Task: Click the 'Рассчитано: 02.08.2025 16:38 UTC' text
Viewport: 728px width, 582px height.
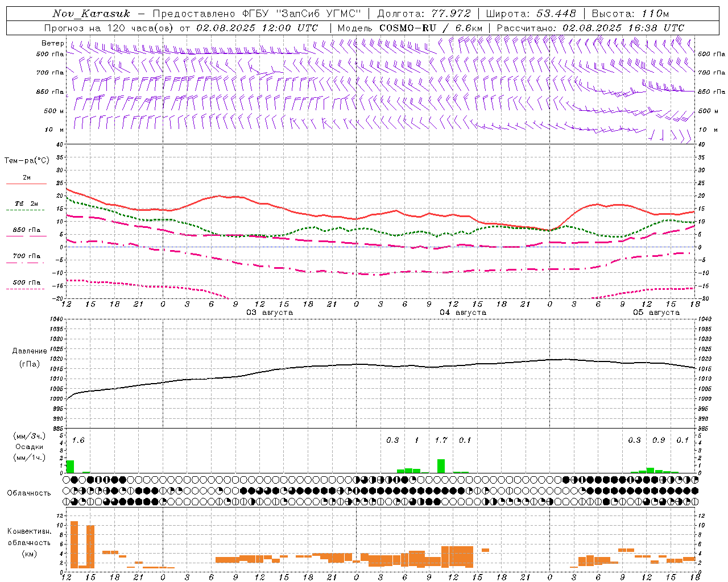Action: [x=590, y=28]
